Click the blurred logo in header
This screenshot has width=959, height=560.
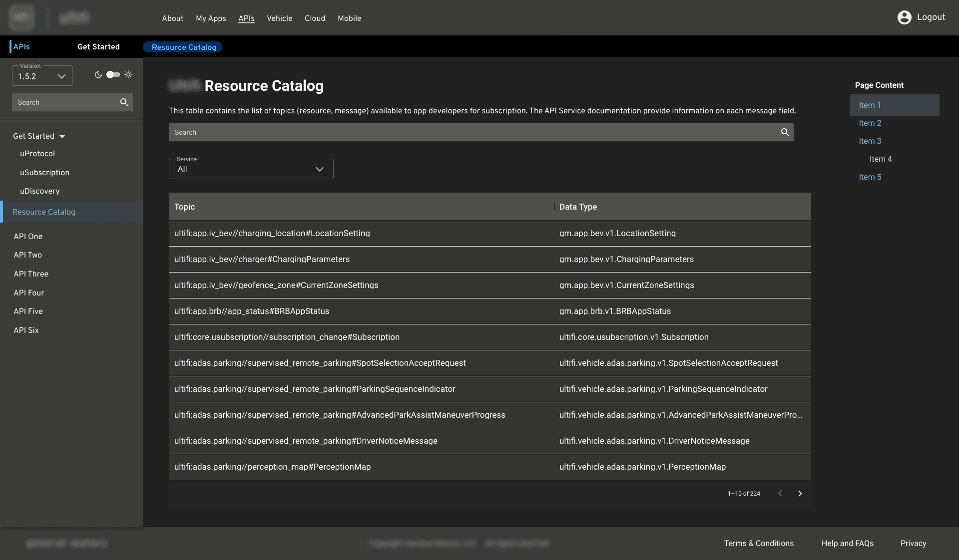[21, 17]
